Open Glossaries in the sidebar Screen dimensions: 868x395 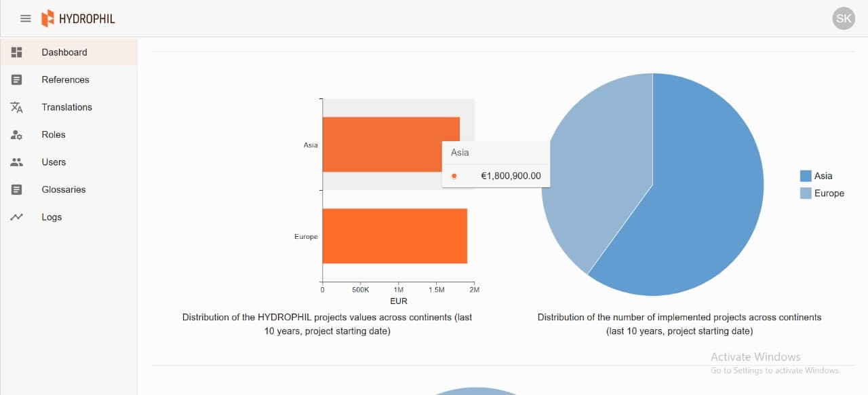(68, 189)
